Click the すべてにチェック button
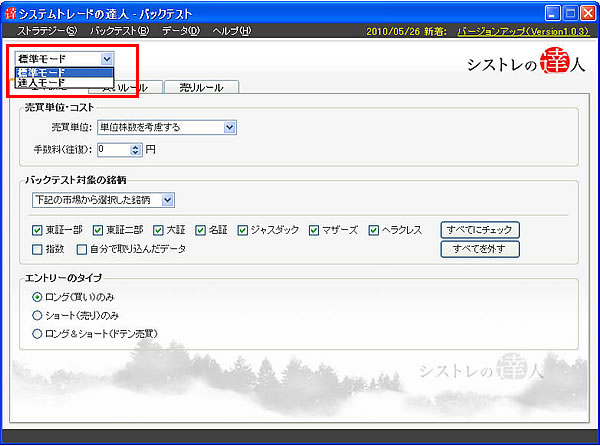This screenshot has height=446, width=600. [x=480, y=230]
